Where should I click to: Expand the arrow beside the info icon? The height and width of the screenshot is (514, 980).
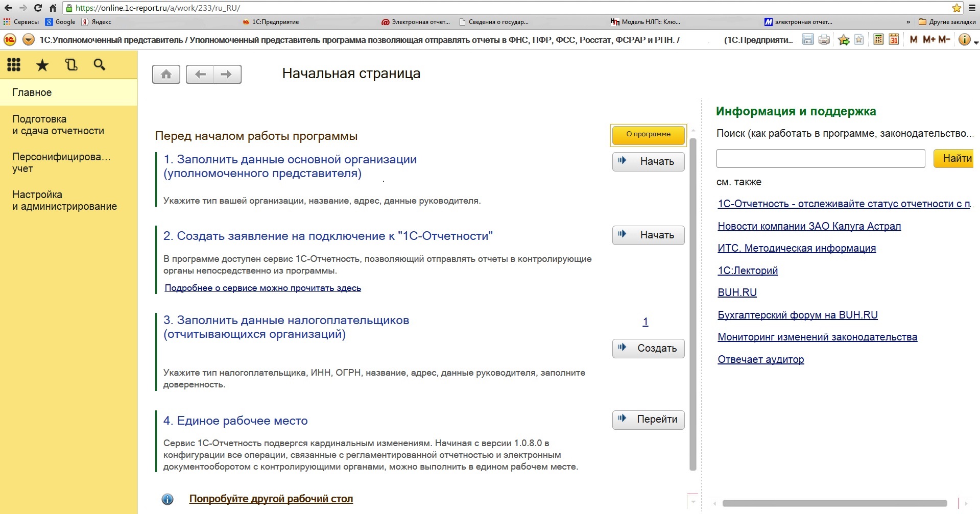(x=976, y=42)
